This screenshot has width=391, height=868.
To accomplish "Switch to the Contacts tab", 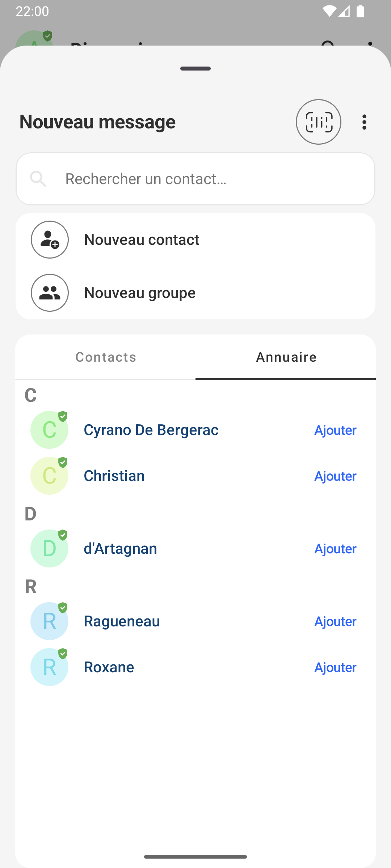I will point(106,357).
